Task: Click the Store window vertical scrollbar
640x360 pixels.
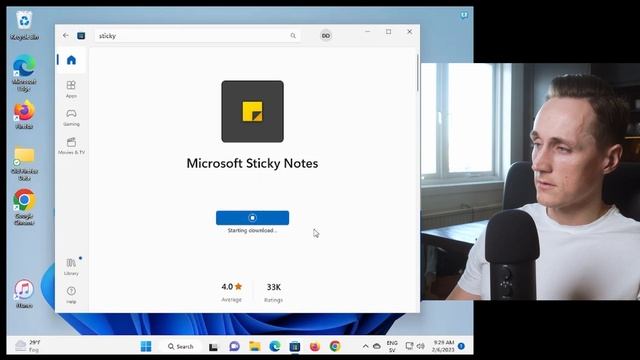Action: click(418, 73)
